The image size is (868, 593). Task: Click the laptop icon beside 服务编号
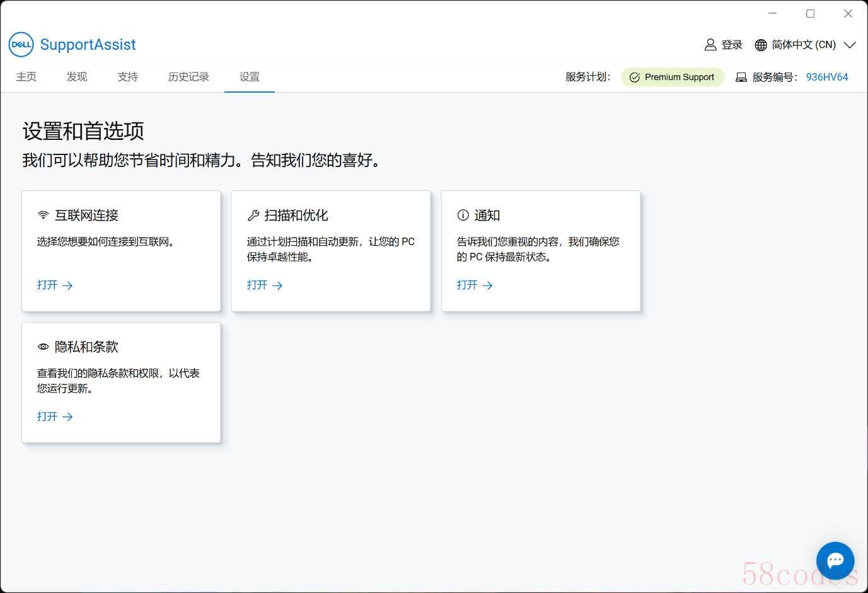point(741,78)
